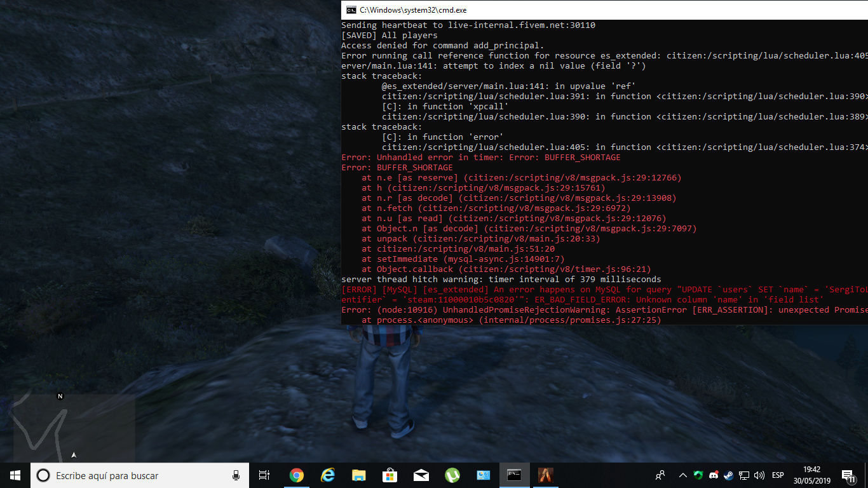Open the volume control speaker icon

[759, 475]
